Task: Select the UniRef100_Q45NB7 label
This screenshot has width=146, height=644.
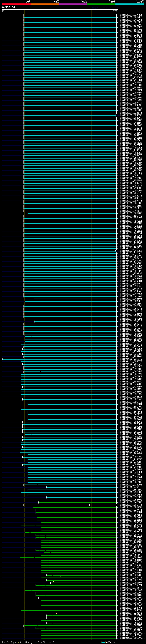Action: [x=131, y=37]
